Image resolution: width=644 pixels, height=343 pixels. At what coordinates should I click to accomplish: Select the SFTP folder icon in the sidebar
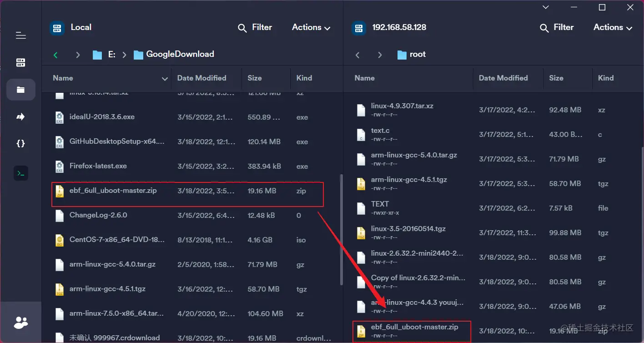point(20,90)
